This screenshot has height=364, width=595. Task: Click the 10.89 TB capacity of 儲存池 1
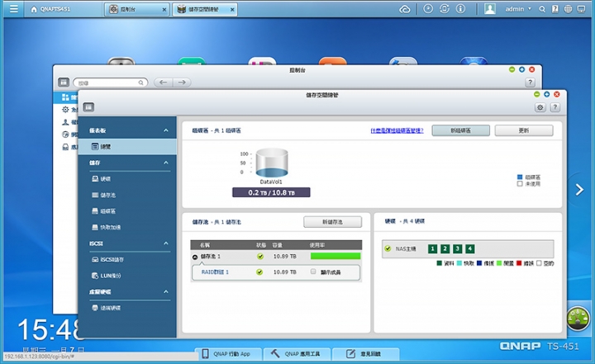tap(284, 257)
